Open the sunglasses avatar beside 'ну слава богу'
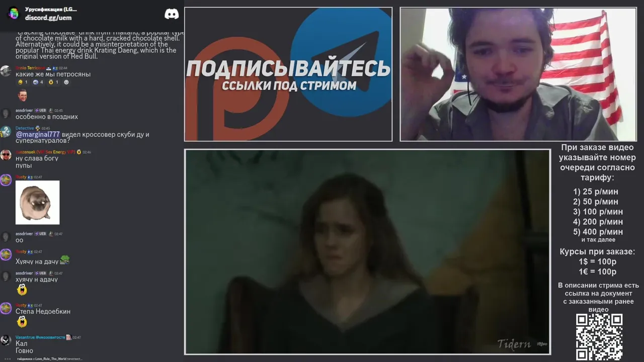 point(6,155)
